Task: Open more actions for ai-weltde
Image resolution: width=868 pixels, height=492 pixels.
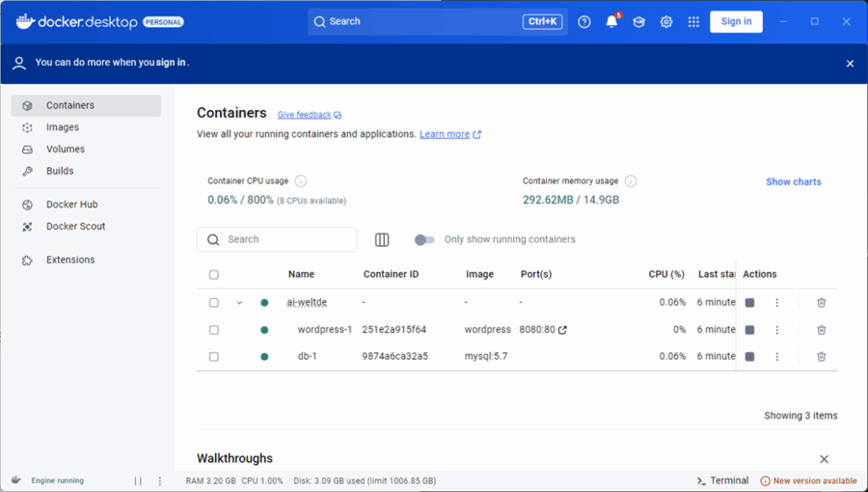Action: (776, 303)
